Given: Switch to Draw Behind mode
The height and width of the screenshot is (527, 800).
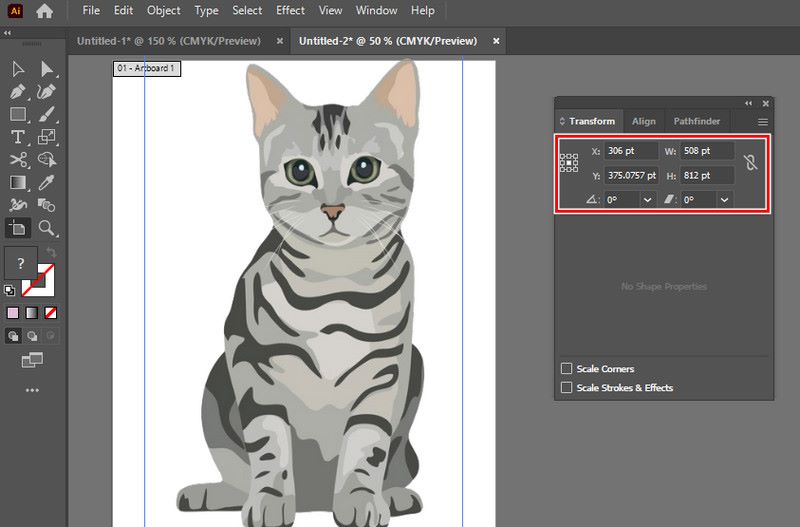Looking at the screenshot, I should [32, 336].
